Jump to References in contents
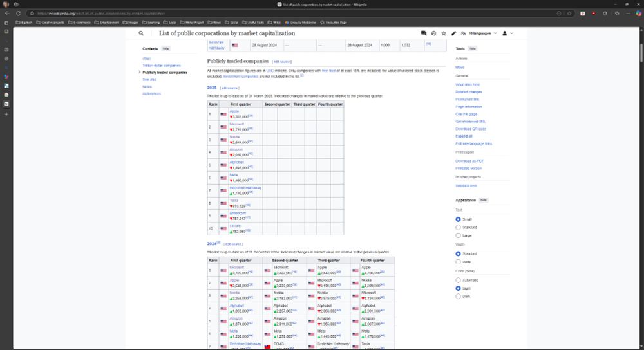This screenshot has width=644, height=350. point(151,93)
